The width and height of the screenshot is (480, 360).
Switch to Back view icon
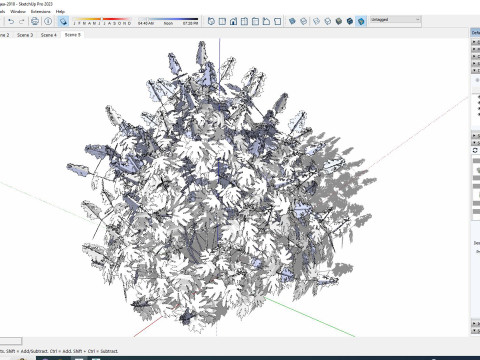[255, 21]
